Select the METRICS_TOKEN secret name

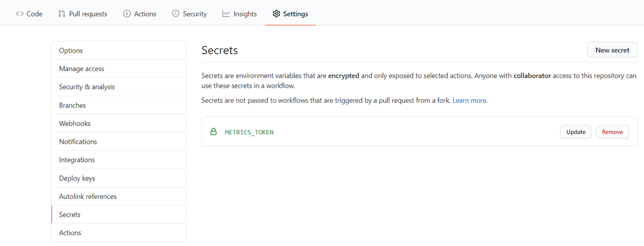249,132
